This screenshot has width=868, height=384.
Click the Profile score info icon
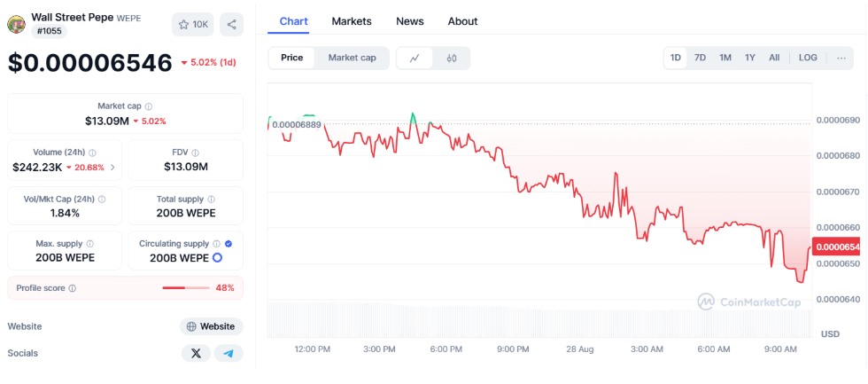[x=73, y=288]
